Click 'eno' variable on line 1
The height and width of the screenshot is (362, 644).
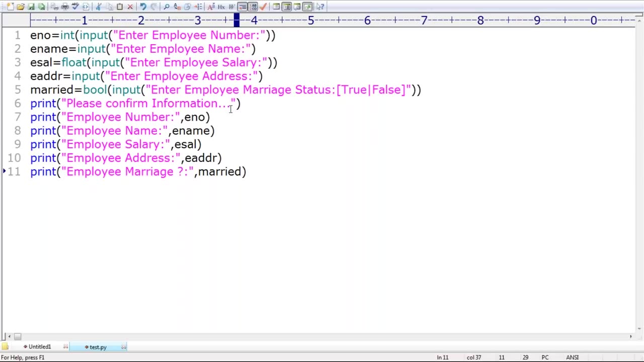[x=40, y=35]
